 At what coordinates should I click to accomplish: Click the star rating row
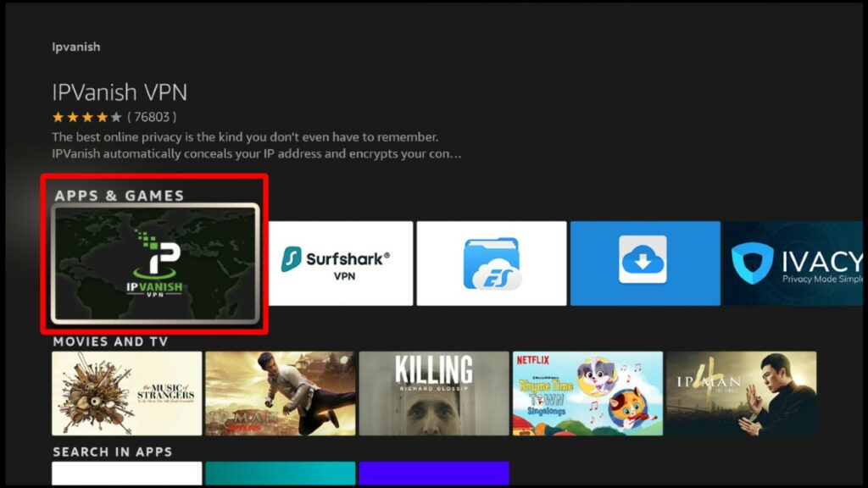87,117
